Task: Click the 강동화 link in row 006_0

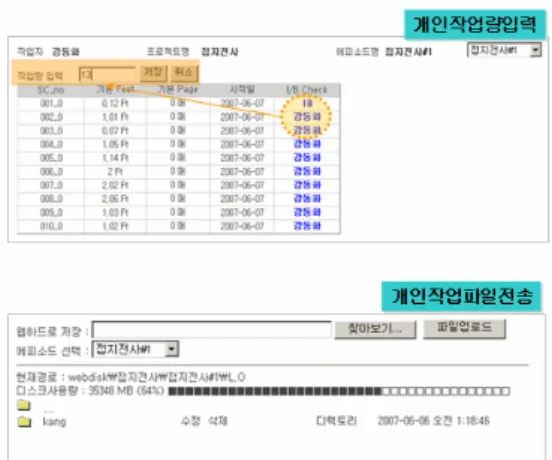Action: coord(307,171)
